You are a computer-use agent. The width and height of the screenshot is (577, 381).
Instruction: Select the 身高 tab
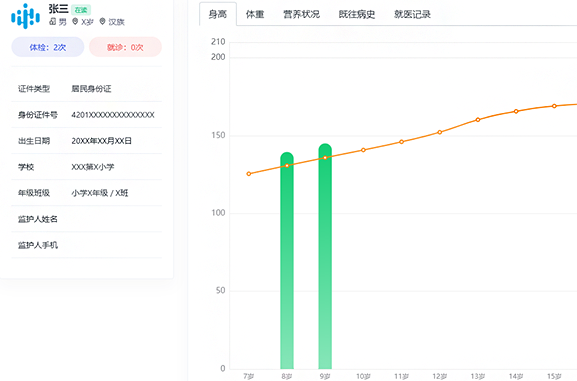(218, 14)
